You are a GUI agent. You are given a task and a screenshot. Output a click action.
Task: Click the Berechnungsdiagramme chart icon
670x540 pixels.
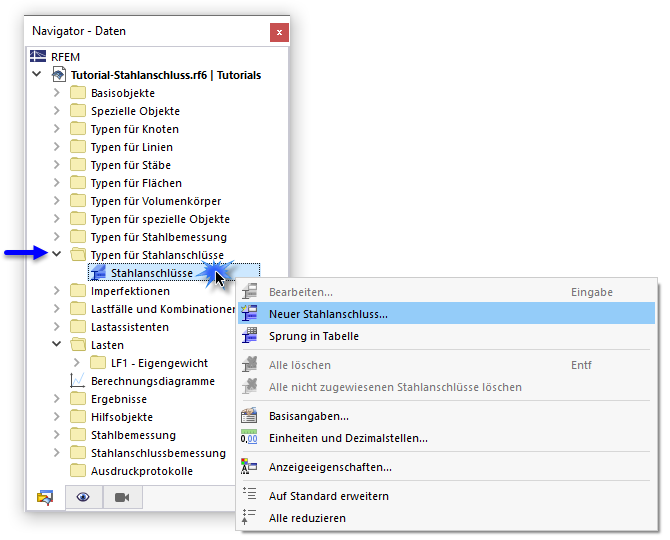coord(77,380)
